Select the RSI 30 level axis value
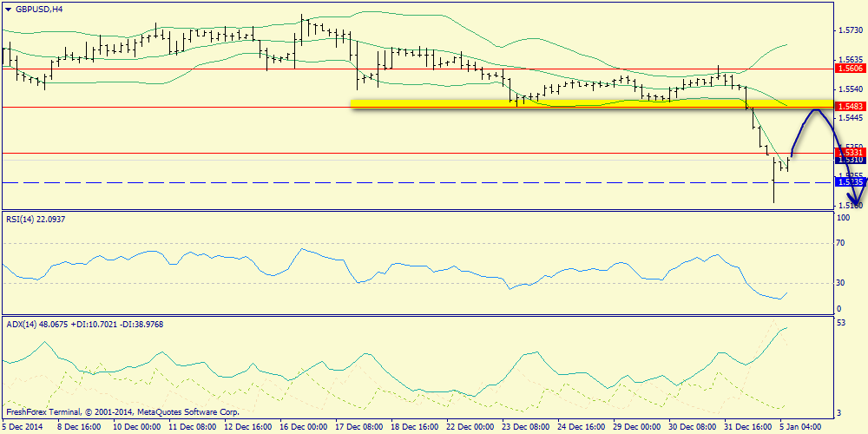This screenshot has height=434, width=868. [840, 283]
